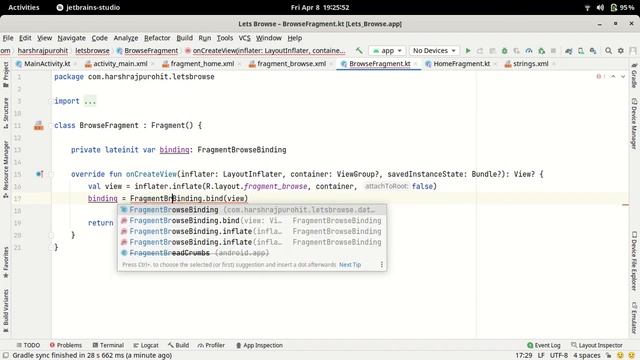Toggle tool window bars icon at bottom-left
640x360 pixels.
coord(6,356)
